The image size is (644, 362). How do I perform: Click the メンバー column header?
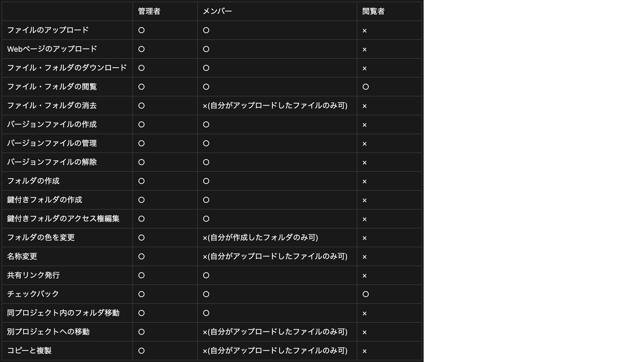[217, 11]
